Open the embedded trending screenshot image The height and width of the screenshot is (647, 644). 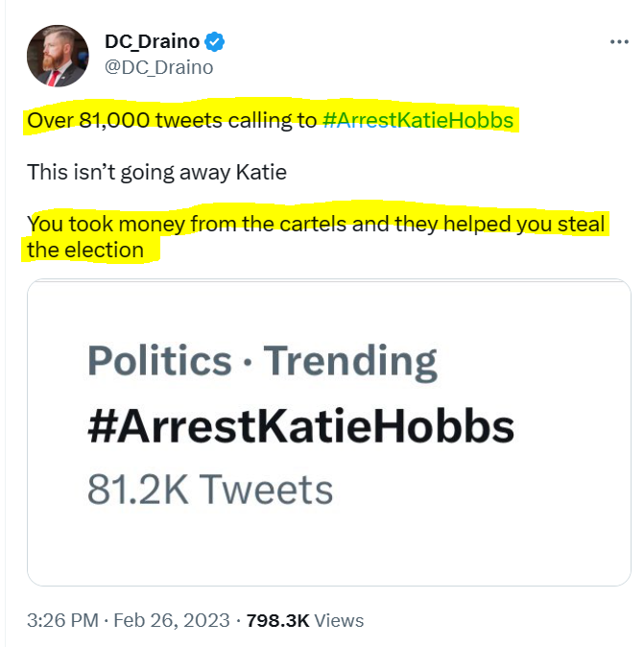coord(329,432)
